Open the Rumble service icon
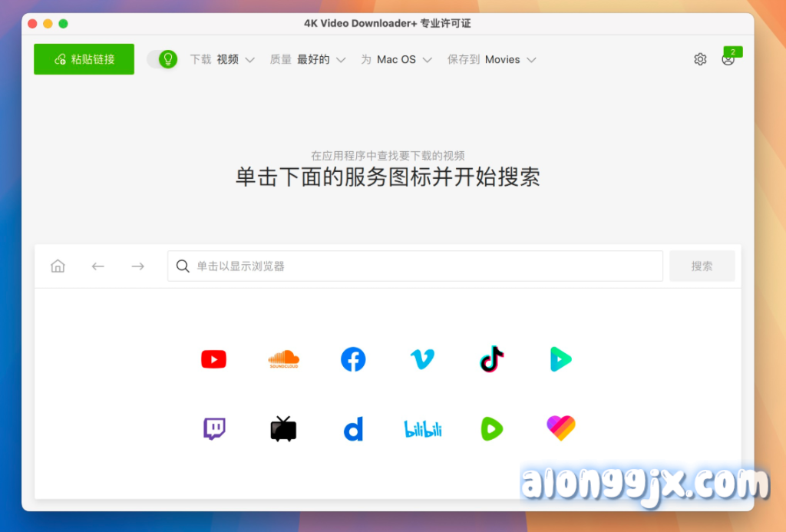 pos(491,428)
